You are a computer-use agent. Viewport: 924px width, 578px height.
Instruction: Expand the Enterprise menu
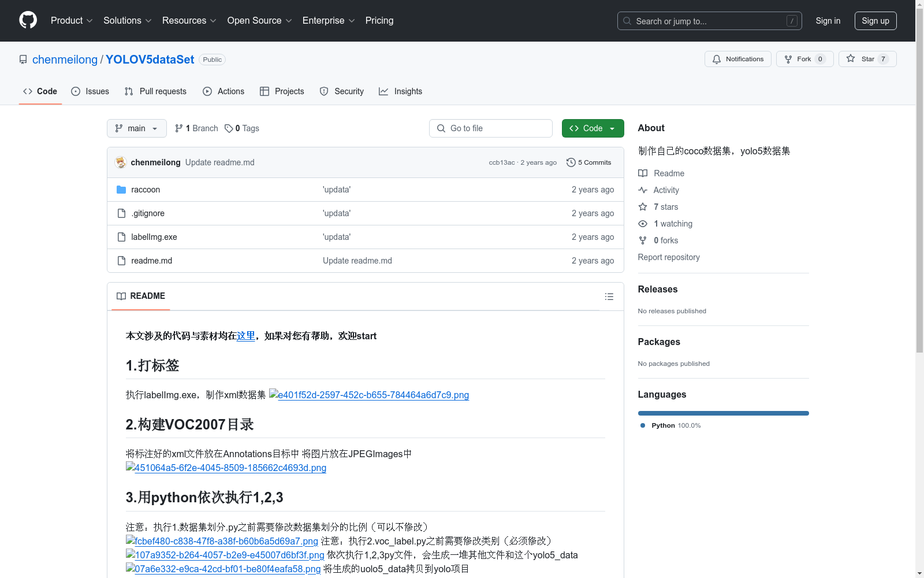pyautogui.click(x=329, y=20)
